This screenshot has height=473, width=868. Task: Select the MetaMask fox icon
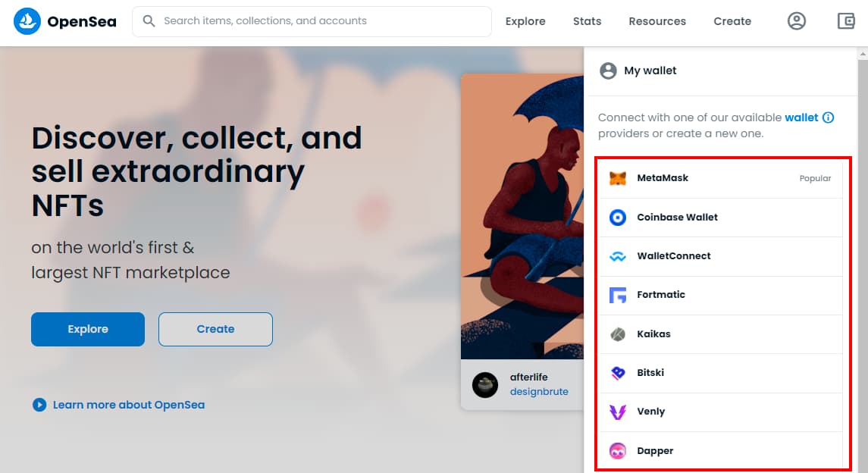pyautogui.click(x=618, y=178)
